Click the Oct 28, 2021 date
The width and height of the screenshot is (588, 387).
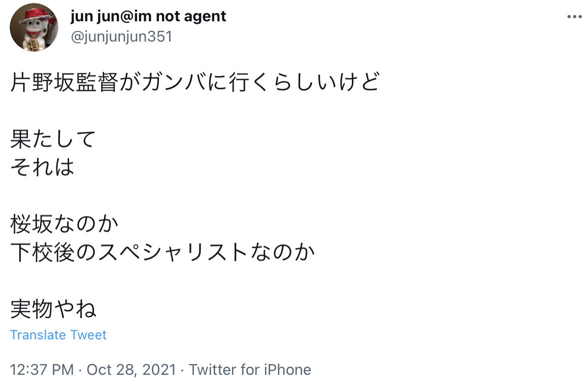coord(132,370)
